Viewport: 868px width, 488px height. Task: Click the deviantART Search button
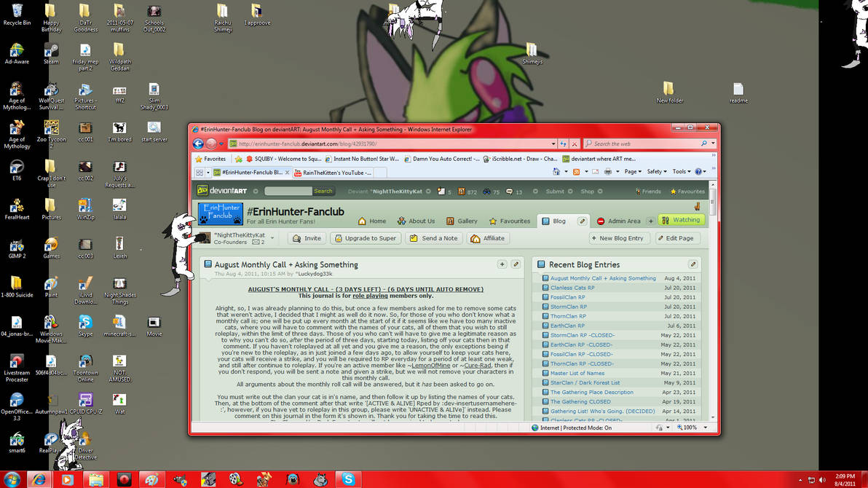click(x=323, y=191)
